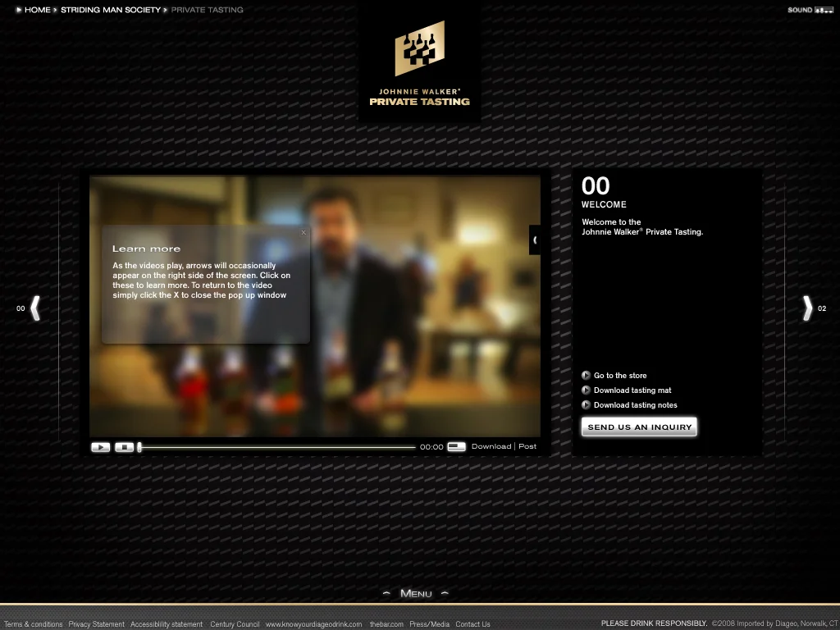840x630 pixels.
Task: Click arrow right of Menu label
Action: 445,593
